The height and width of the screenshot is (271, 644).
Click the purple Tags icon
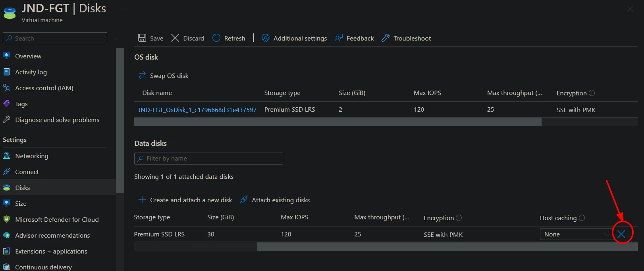point(7,103)
